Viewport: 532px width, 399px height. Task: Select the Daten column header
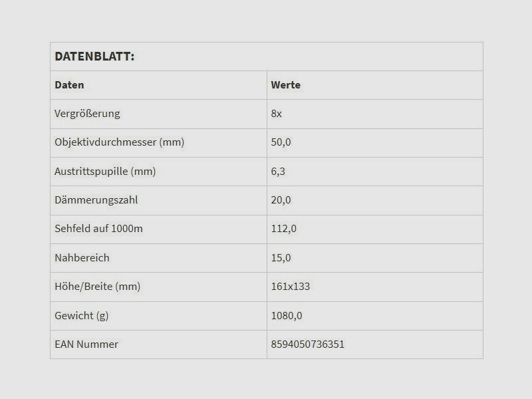69,85
